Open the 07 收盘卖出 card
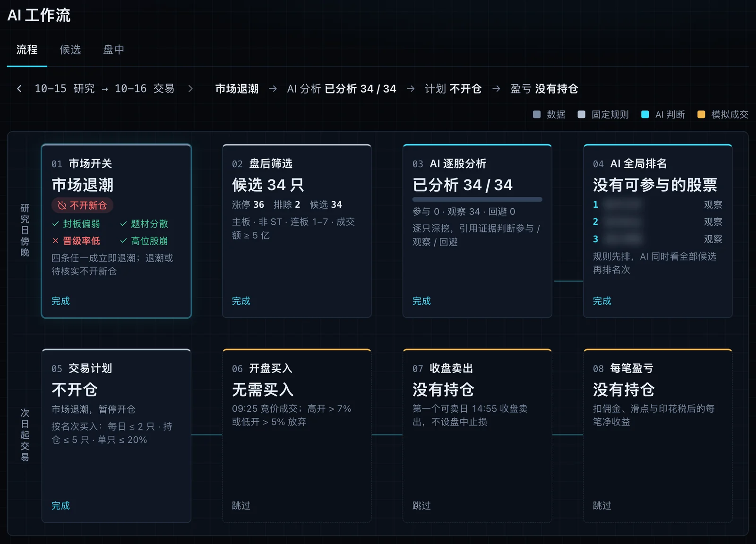756x544 pixels. tap(477, 436)
